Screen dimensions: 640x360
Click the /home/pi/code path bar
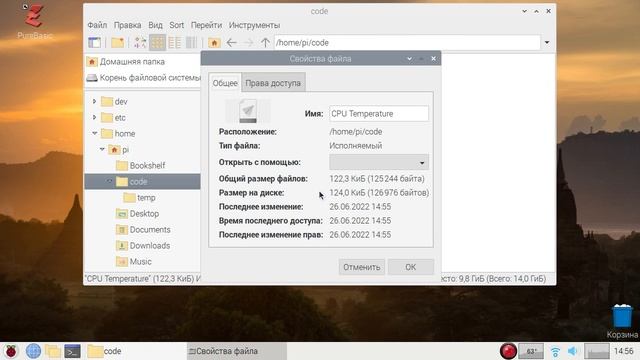(x=407, y=42)
